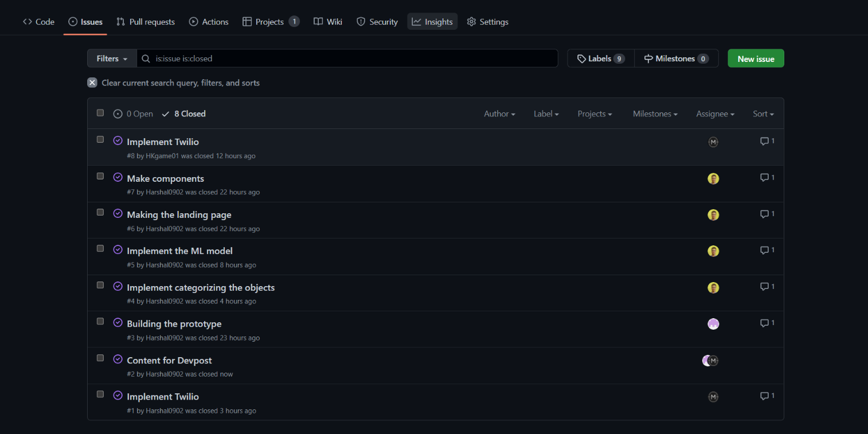Open the comment count for Building the prototype
Image resolution: width=868 pixels, height=434 pixels.
click(x=767, y=323)
